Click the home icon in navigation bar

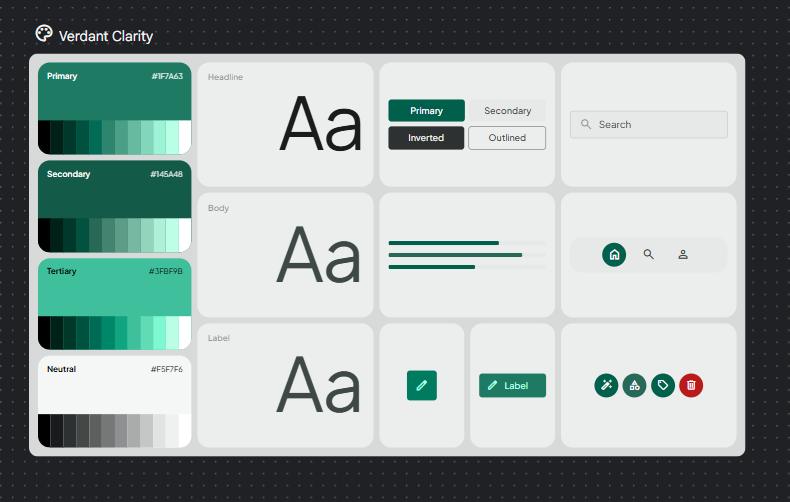[x=614, y=255]
